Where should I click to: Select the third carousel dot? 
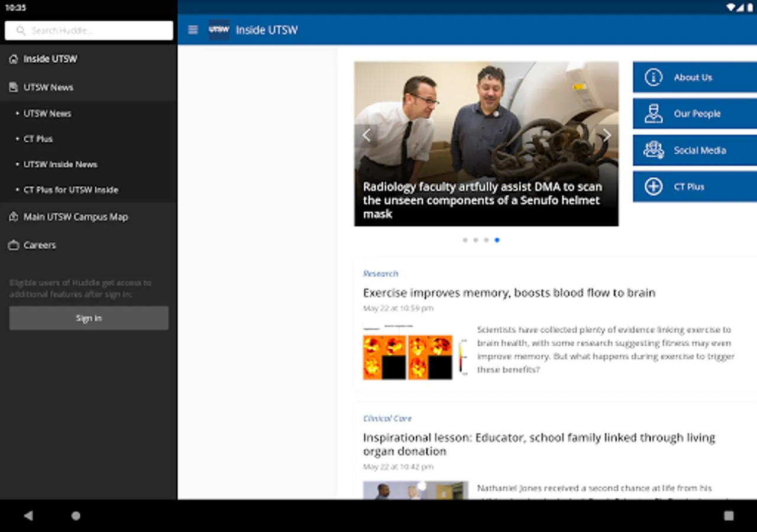(486, 240)
